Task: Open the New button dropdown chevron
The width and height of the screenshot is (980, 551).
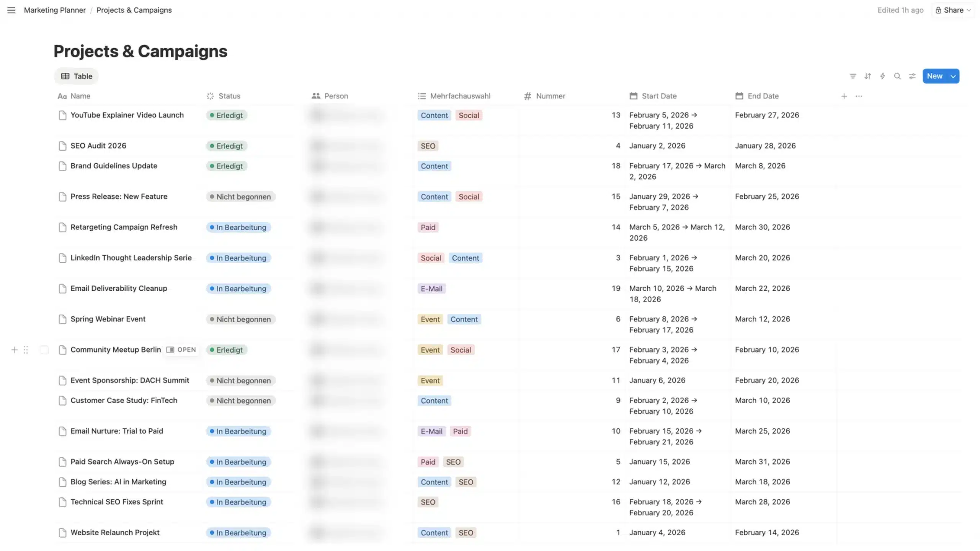Action: point(953,76)
